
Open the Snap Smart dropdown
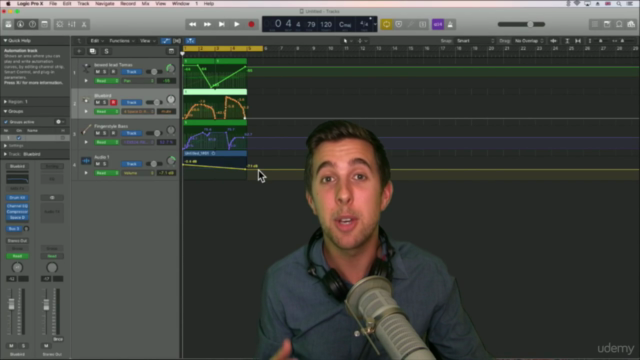click(475, 41)
